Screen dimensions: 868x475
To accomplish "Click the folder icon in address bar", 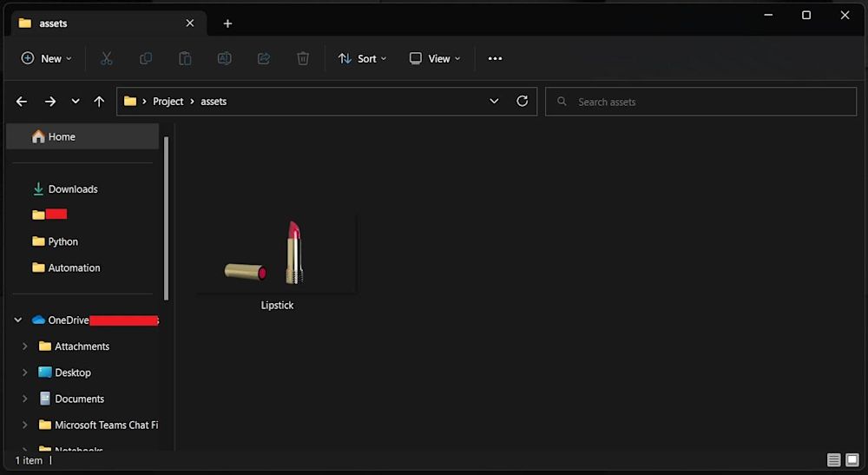I will coord(130,101).
